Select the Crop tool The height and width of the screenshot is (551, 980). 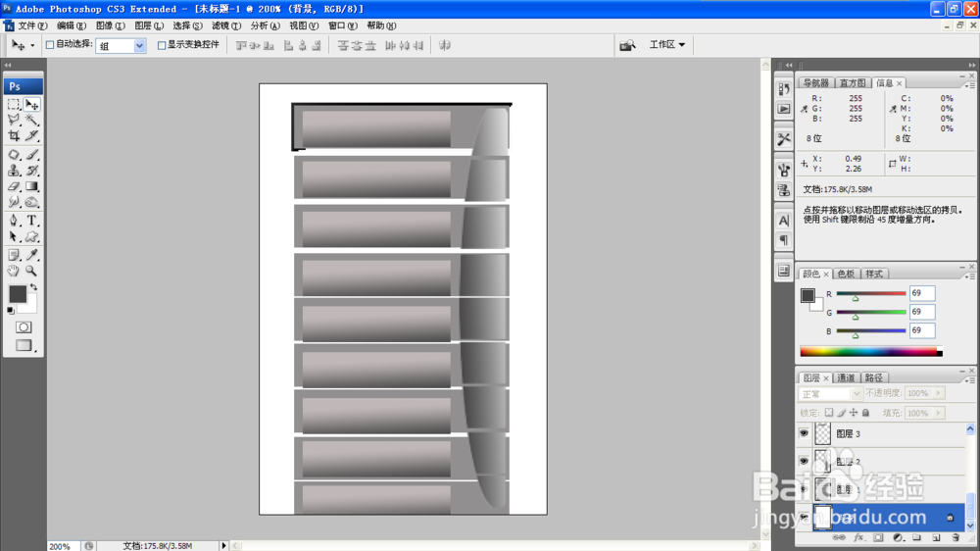click(14, 135)
